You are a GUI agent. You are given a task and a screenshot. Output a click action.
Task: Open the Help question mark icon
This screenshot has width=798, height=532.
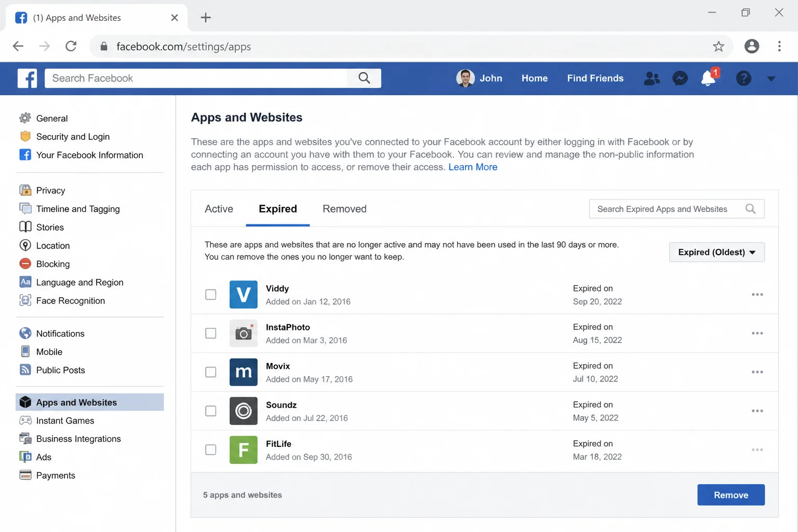click(x=743, y=78)
